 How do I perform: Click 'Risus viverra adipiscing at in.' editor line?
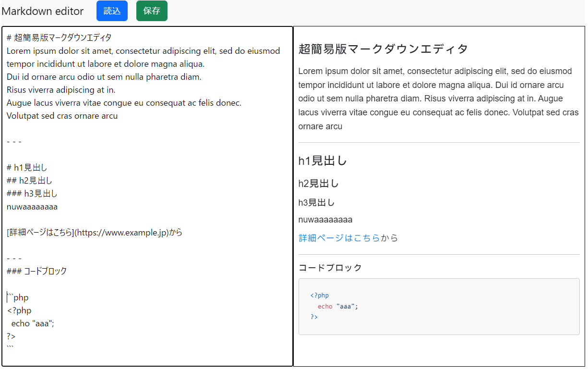[61, 90]
